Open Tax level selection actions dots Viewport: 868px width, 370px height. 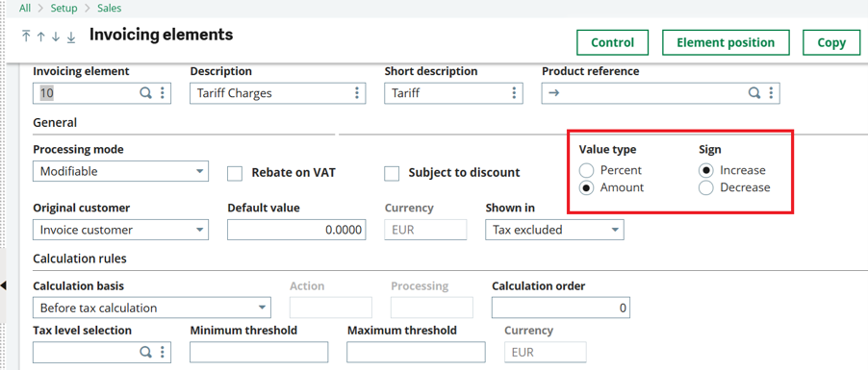(163, 352)
